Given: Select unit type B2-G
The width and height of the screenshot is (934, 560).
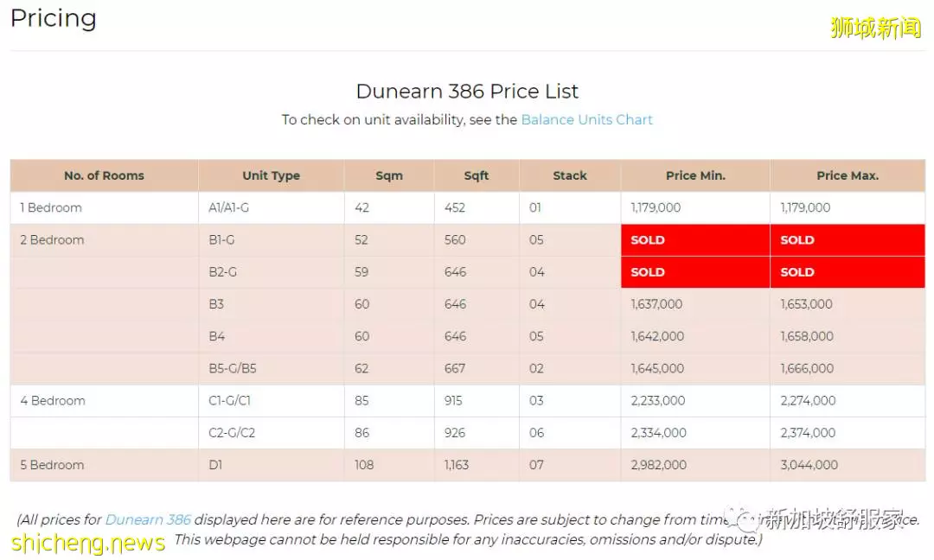Looking at the screenshot, I should pos(223,272).
